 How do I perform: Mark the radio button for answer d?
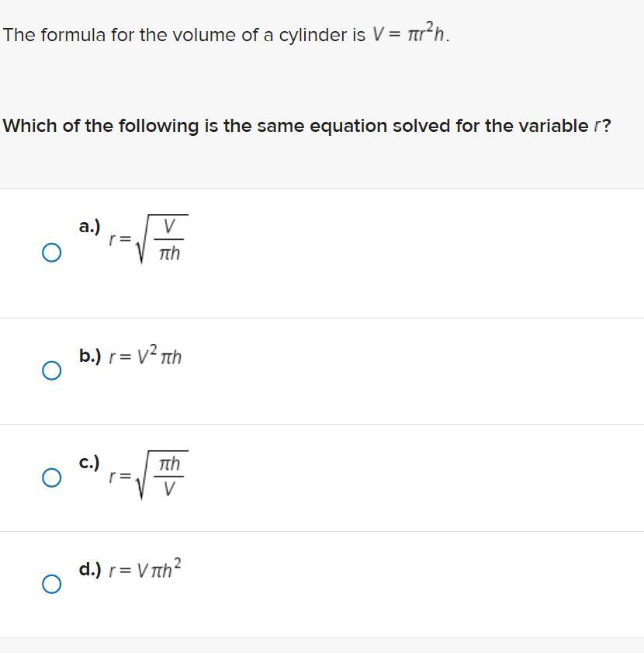(x=51, y=584)
